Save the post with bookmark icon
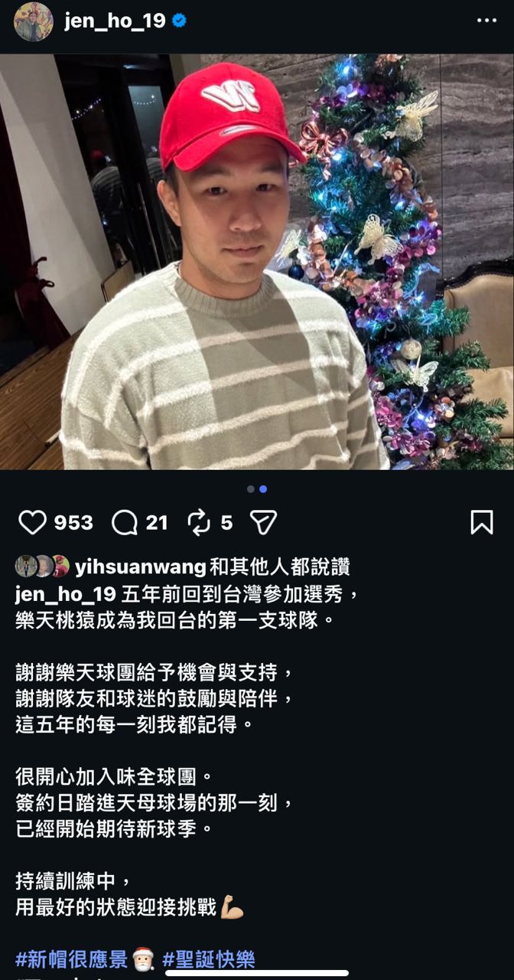514x980 pixels. click(x=481, y=523)
